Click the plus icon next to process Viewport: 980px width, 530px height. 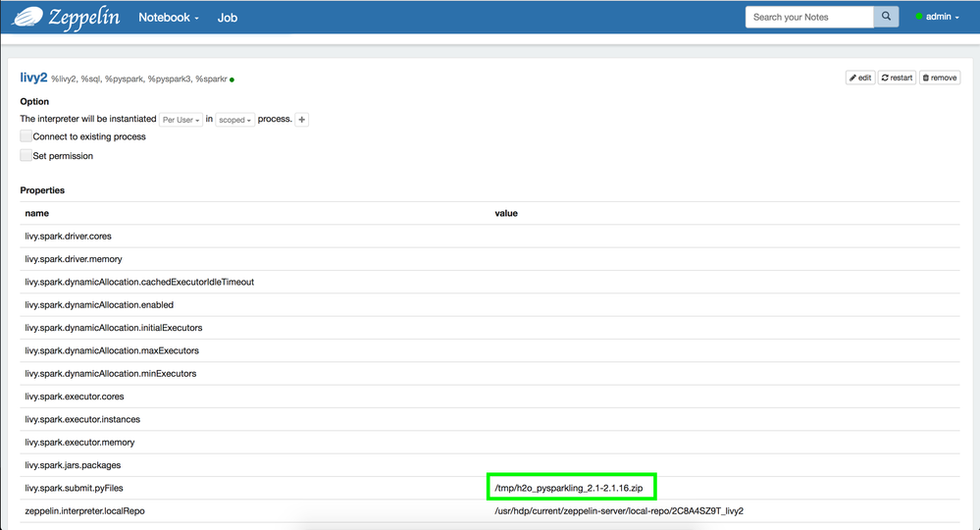302,120
